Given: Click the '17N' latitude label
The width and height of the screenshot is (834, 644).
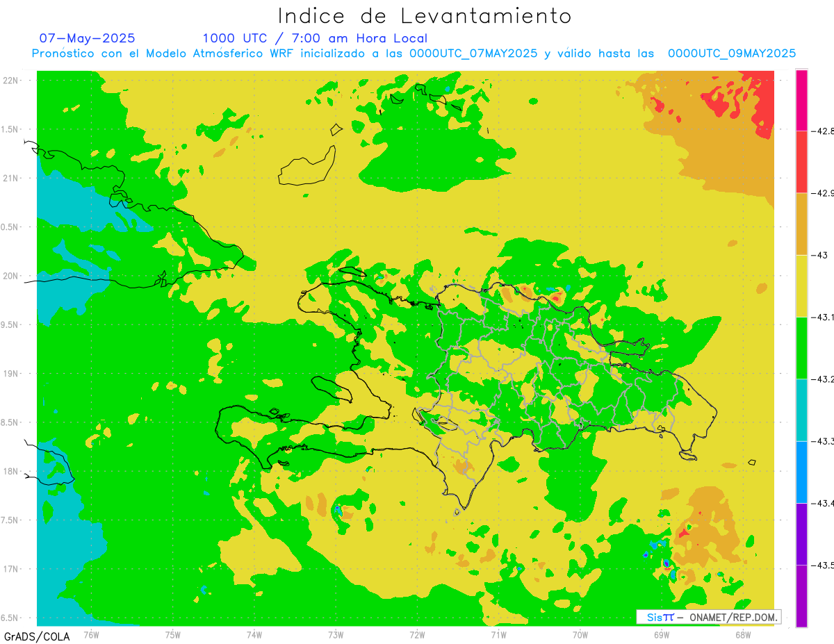Looking at the screenshot, I should click(11, 569).
